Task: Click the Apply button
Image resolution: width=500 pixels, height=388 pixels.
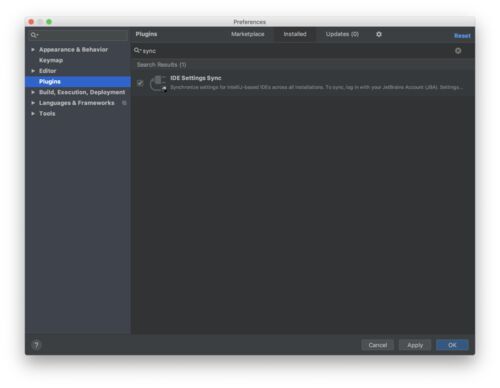Action: [415, 345]
